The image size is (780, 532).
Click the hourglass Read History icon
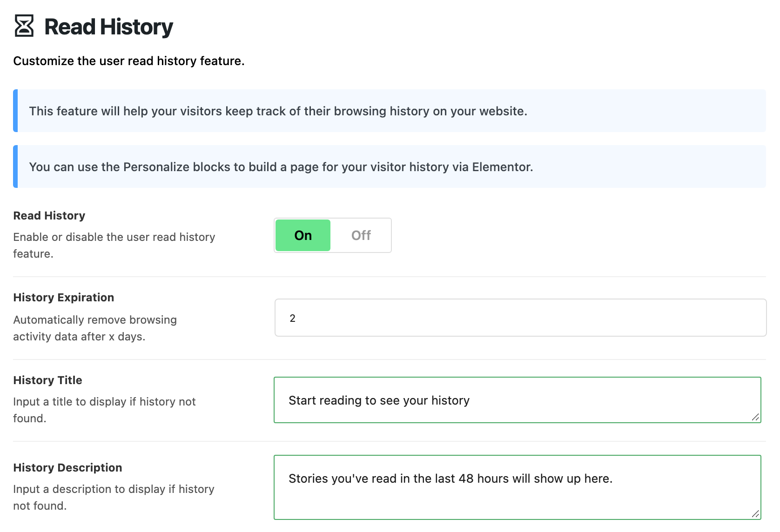24,26
